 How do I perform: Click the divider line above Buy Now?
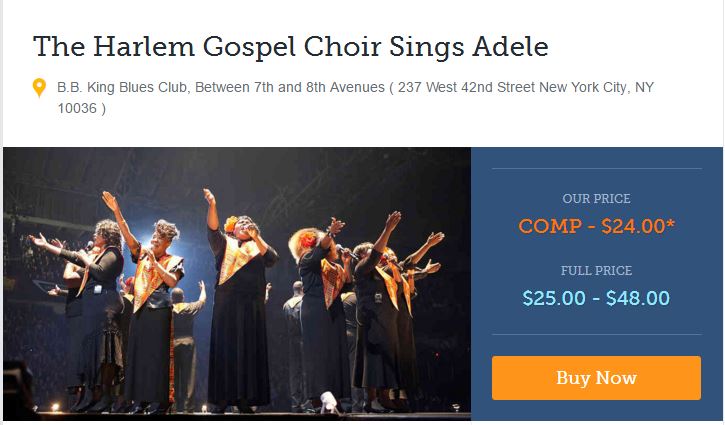coord(596,334)
